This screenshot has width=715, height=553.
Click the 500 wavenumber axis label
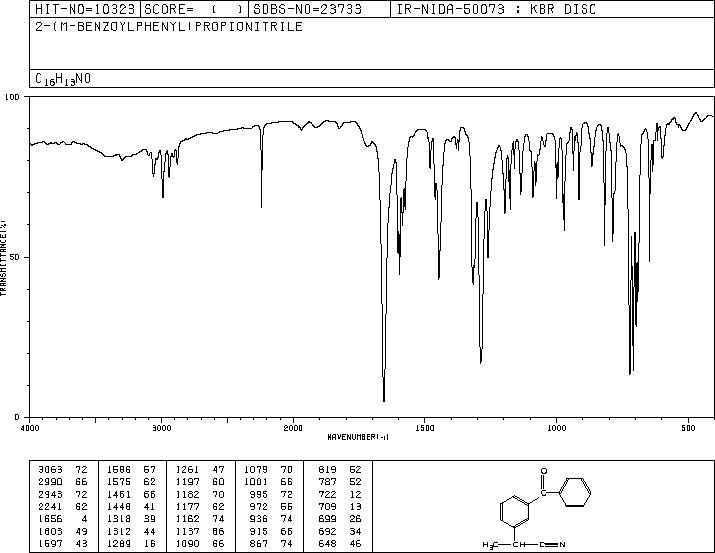[688, 428]
